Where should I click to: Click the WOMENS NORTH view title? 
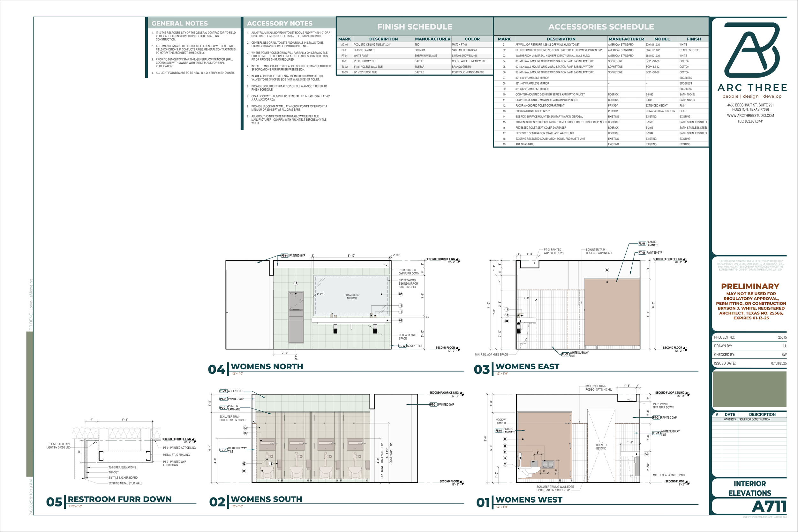(267, 367)
